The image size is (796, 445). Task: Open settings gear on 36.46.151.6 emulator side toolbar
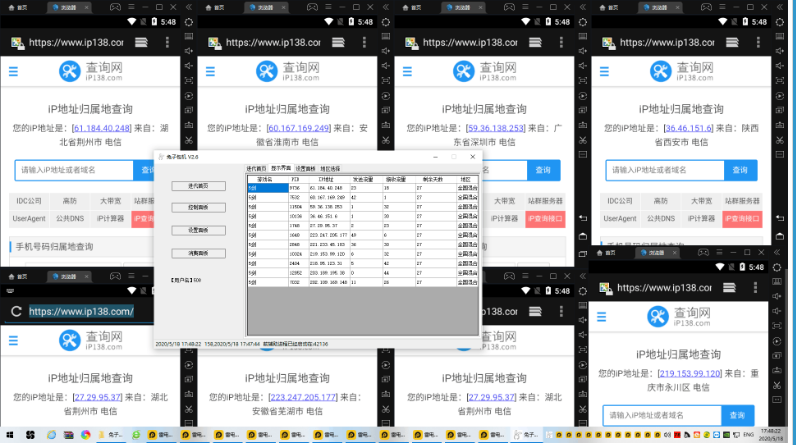point(780,22)
